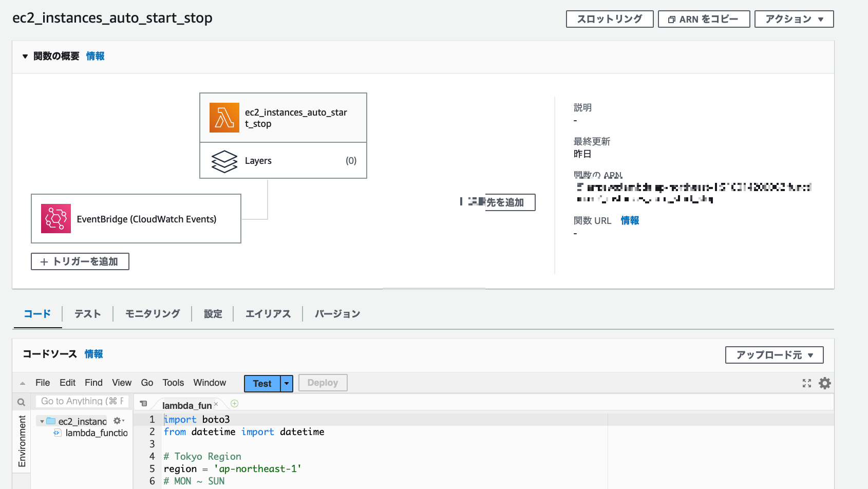Image resolution: width=868 pixels, height=489 pixels.
Task: Open the Edit menu in the editor
Action: 67,383
